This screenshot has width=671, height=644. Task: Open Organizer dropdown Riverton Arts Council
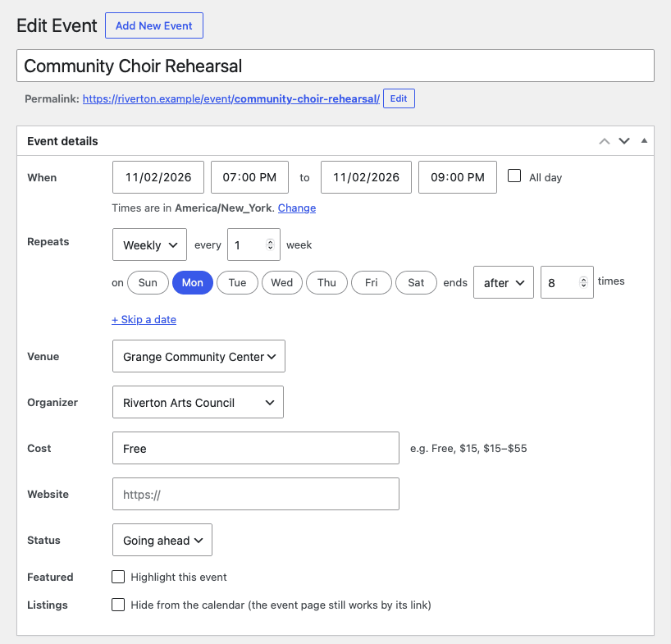click(x=198, y=402)
